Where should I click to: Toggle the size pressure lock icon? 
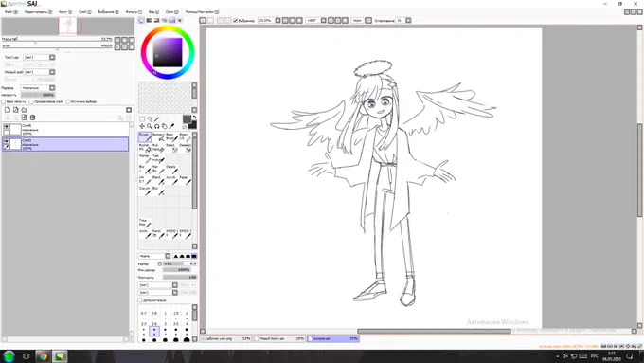pos(160,263)
